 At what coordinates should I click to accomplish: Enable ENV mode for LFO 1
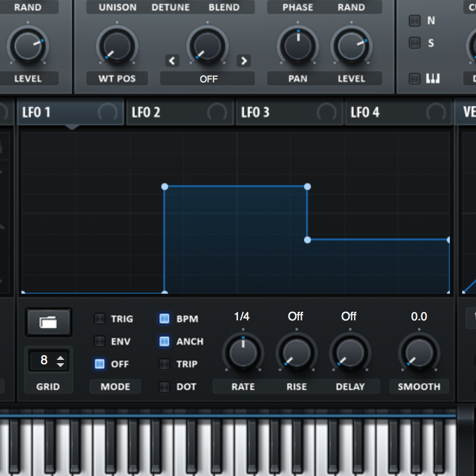tap(99, 341)
